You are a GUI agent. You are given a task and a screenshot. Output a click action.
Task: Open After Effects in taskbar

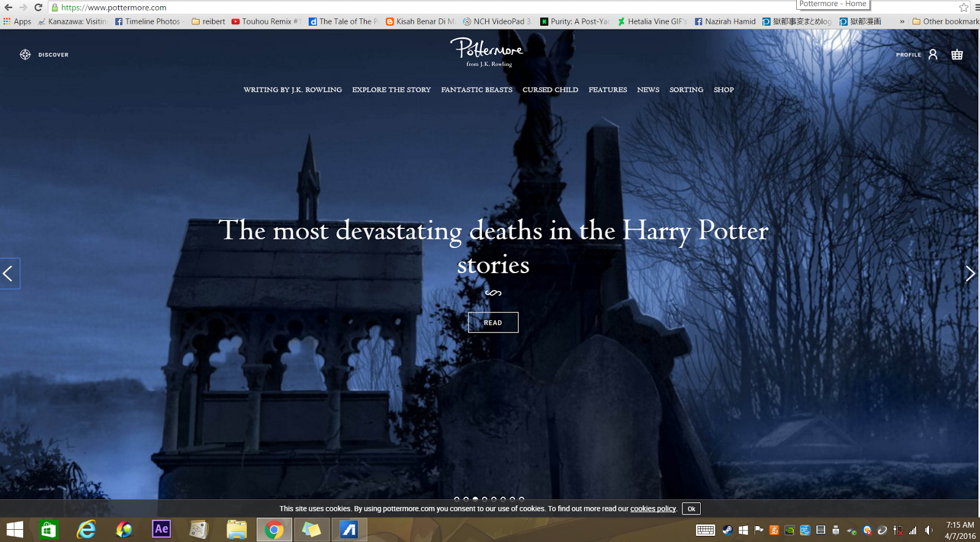point(162,529)
